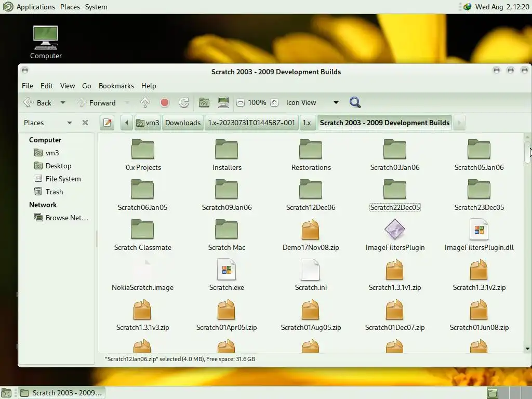
Task: Select the Scratch09Jan06 folder
Action: pos(227,195)
